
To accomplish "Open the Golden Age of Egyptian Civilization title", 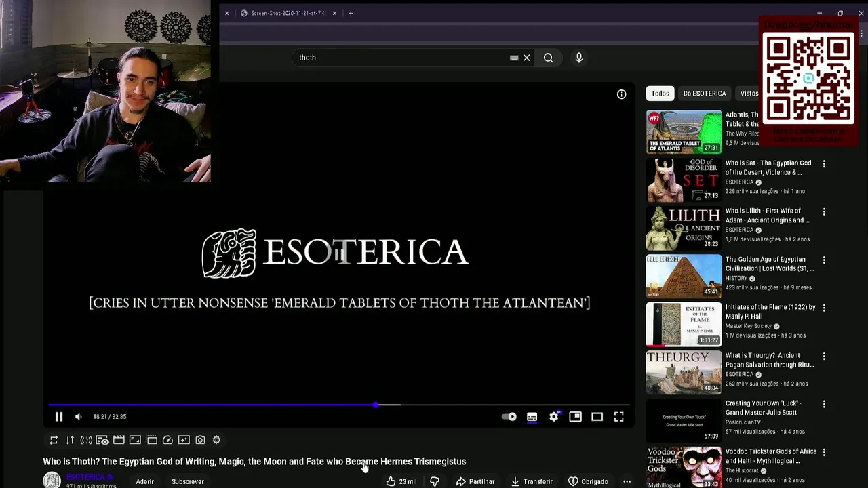I will click(770, 264).
